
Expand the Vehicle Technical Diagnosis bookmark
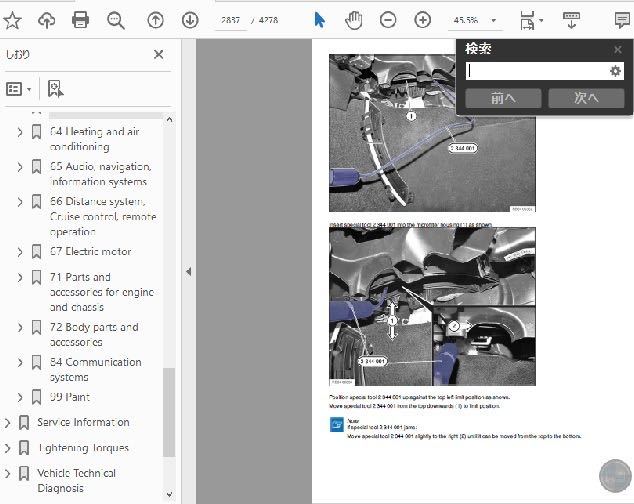(x=7, y=473)
